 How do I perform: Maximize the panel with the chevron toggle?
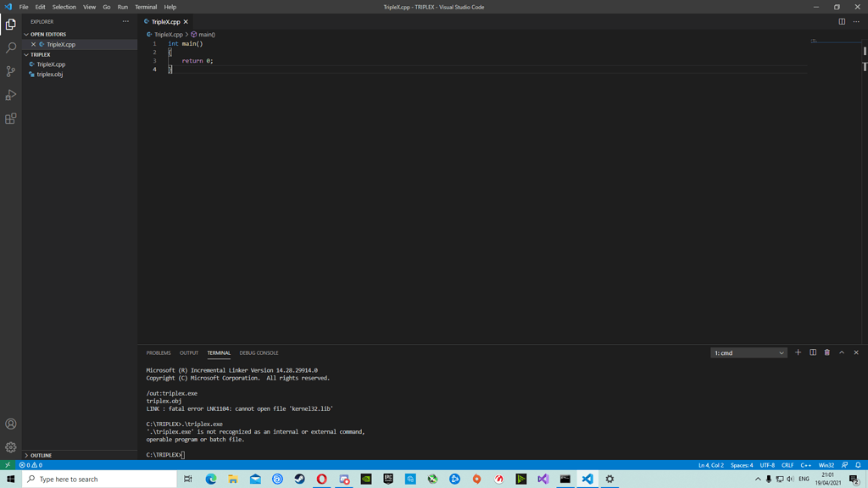coord(841,352)
